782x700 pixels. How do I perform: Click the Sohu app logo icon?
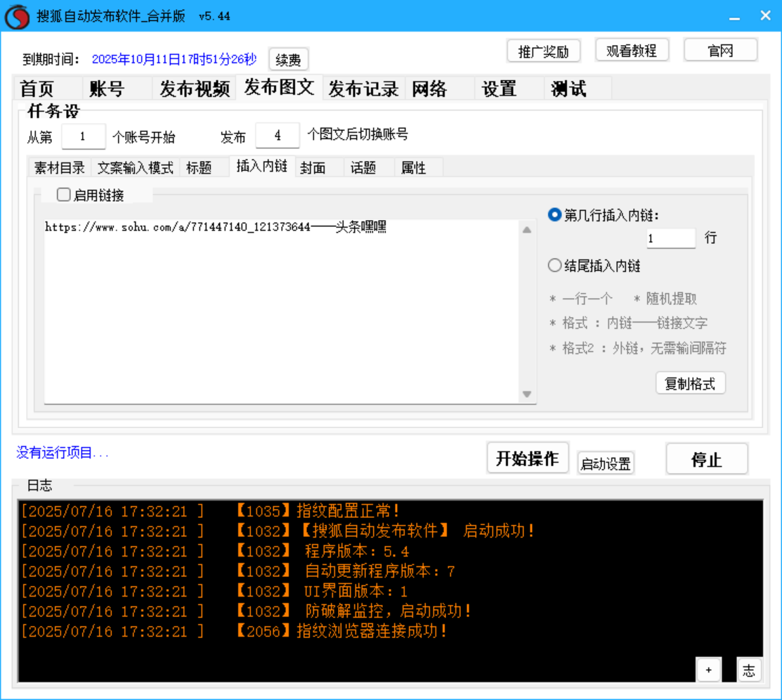point(17,16)
